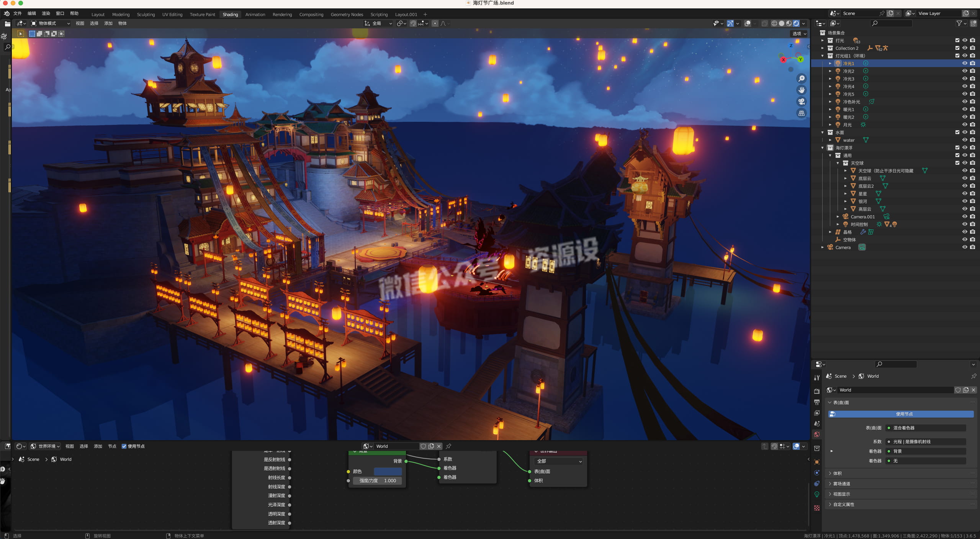980x539 pixels.
Task: Open the View Layer properties tab
Action: [817, 413]
